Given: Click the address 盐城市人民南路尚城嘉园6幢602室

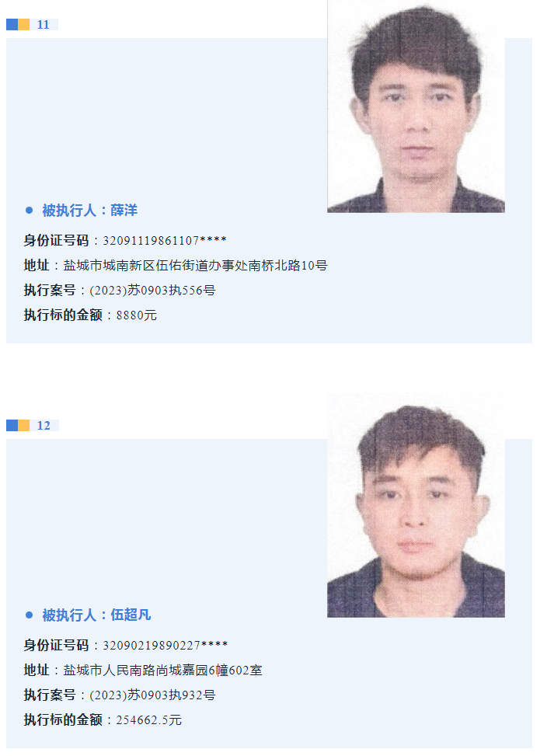Looking at the screenshot, I should [x=163, y=671].
